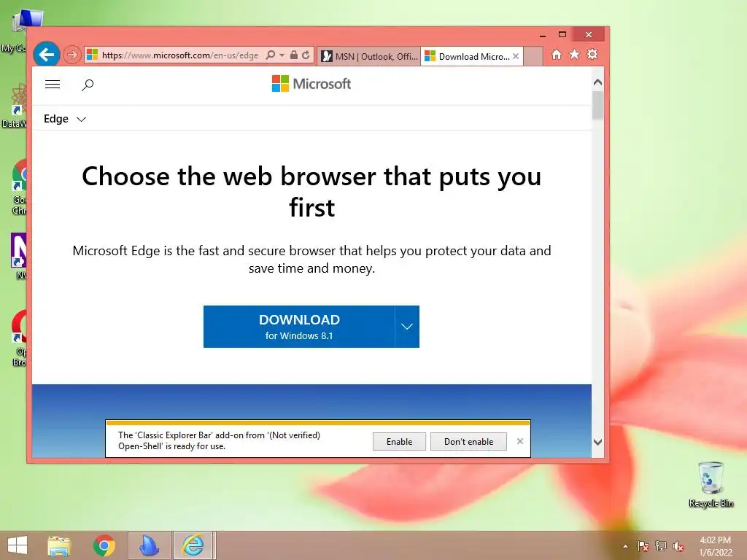Click Don't enable add-on button
Screen dimensions: 747x560
click(x=468, y=441)
